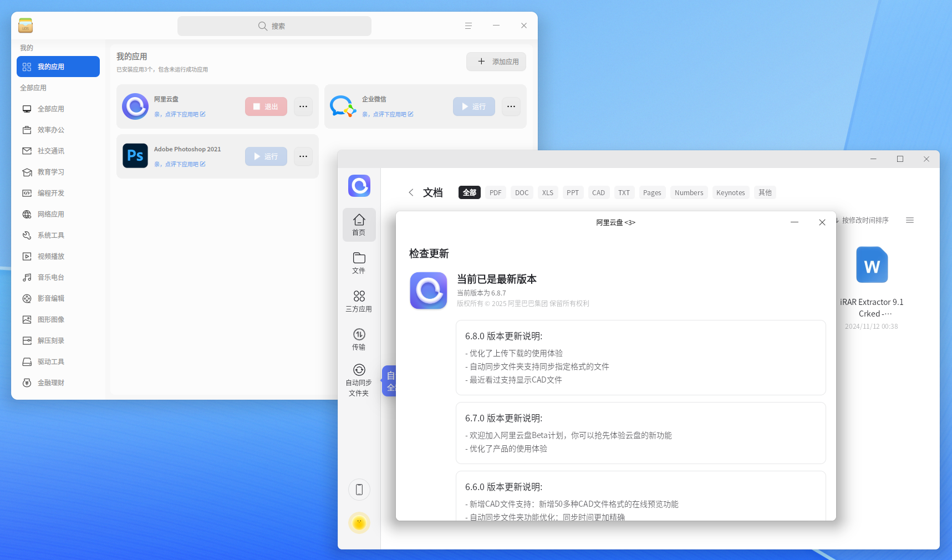Click the review link under 阿里云盘 app
Viewport: 952px width, 560px height.
pos(180,114)
